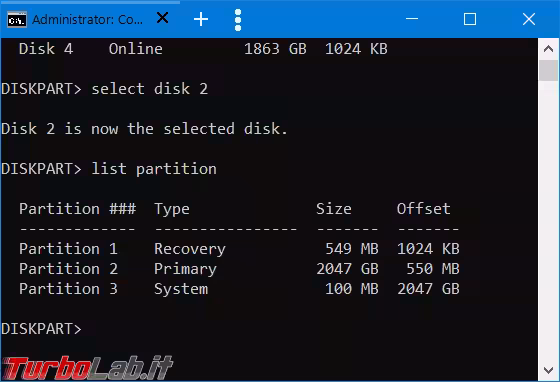Click the 'list partition' command text
The image size is (560, 382).
pos(154,169)
